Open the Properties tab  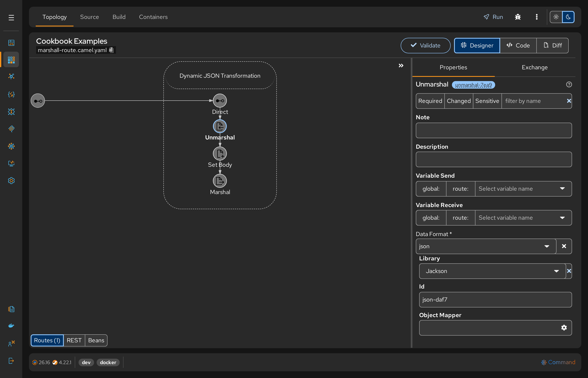(453, 67)
